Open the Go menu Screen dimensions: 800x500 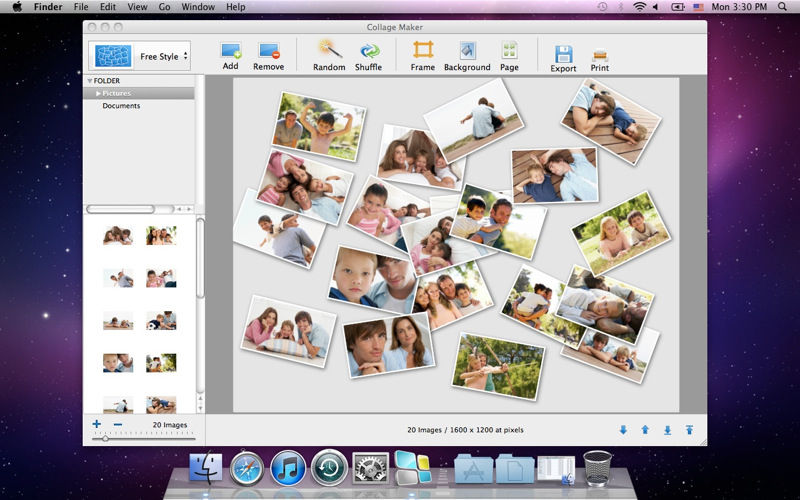coord(164,7)
